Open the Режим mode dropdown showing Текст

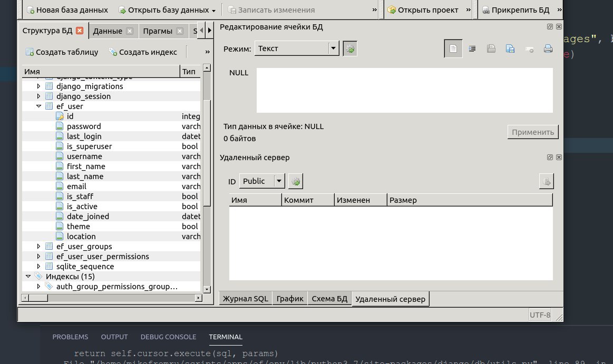coord(297,48)
